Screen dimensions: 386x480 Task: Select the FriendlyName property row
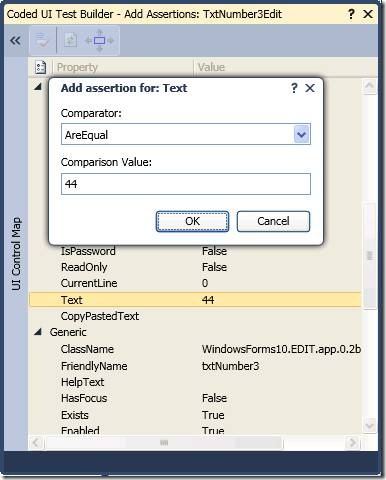(195, 366)
